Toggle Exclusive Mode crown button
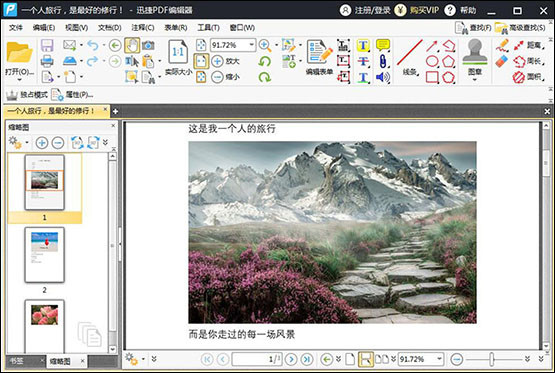Image resolution: width=555 pixels, height=373 pixels. coord(27,94)
